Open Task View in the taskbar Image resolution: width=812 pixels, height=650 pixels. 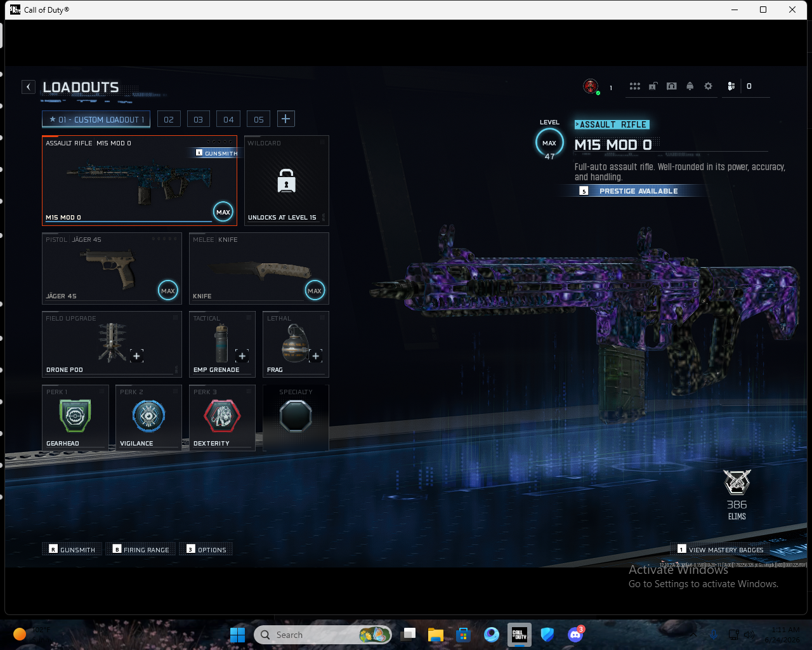pos(409,635)
